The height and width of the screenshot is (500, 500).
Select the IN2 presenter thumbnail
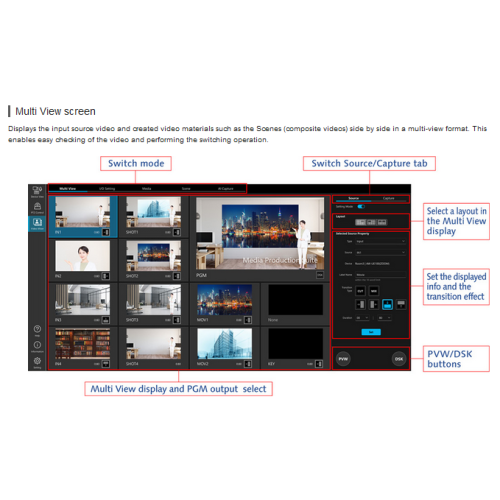(x=83, y=256)
